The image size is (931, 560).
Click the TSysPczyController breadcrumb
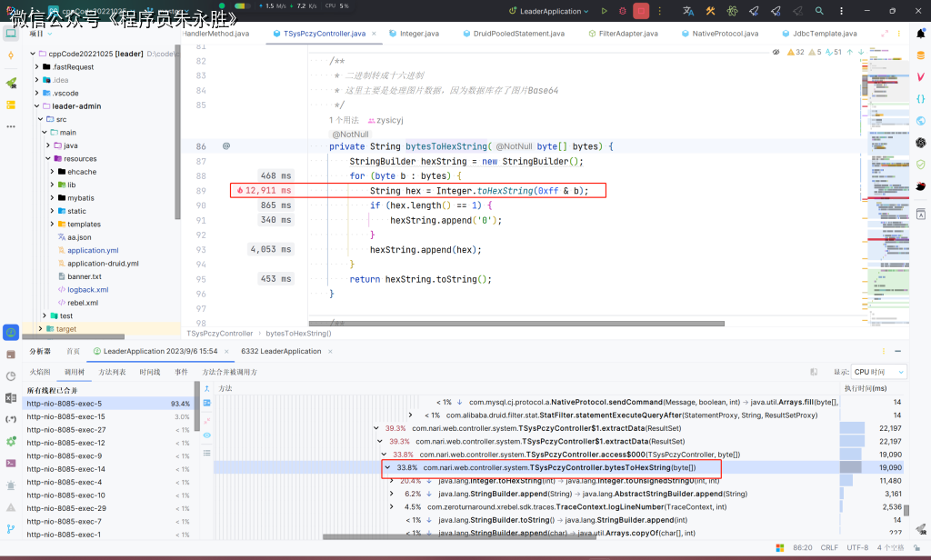point(220,334)
